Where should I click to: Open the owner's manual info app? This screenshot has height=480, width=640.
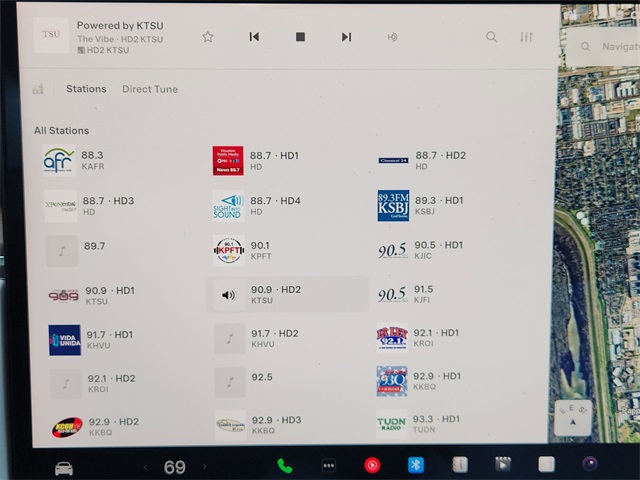460,464
